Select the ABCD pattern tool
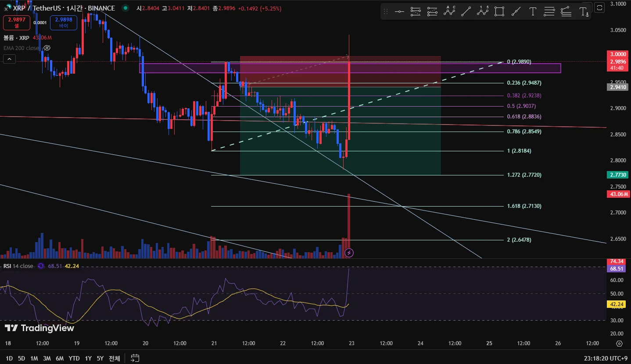631x364 pixels. point(449,12)
